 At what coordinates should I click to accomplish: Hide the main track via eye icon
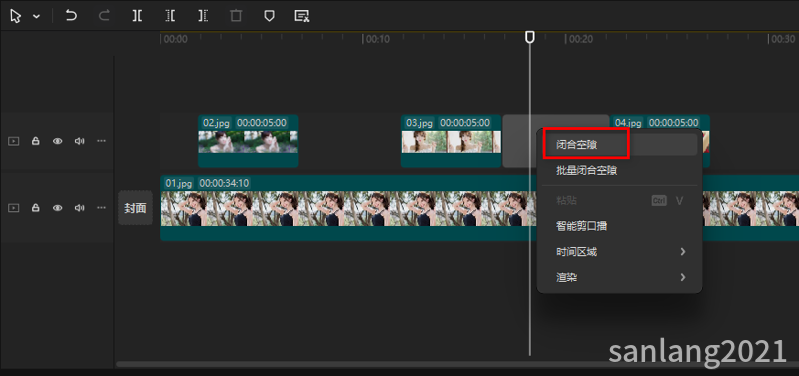click(58, 208)
